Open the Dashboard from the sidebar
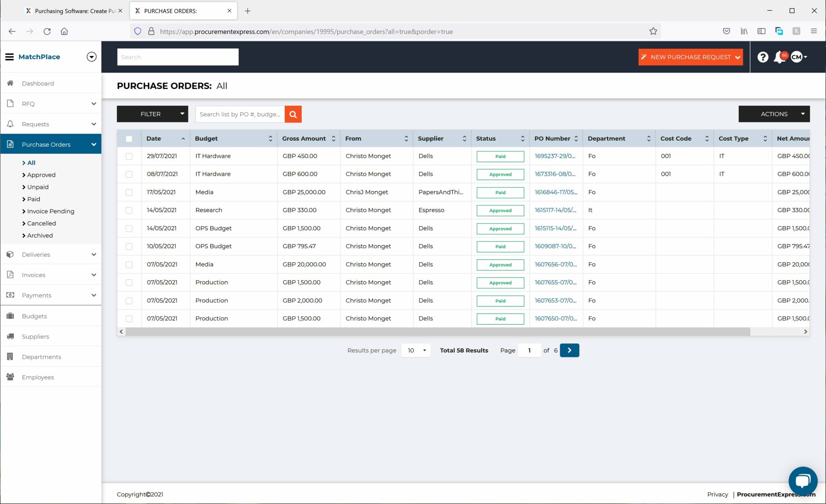Screen dimensions: 826x504 pyautogui.click(x=38, y=83)
